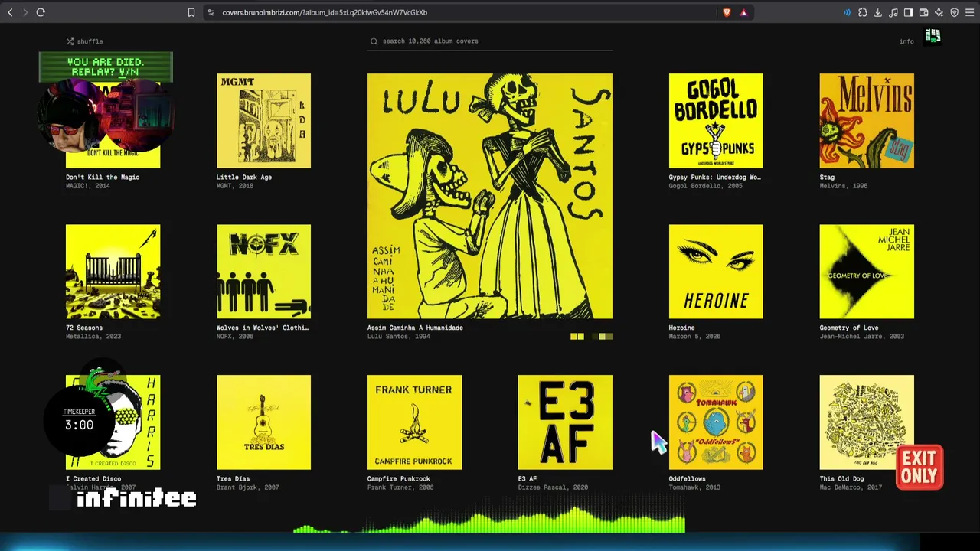Image resolution: width=980 pixels, height=551 pixels.
Task: Click the browser address bar URL
Action: tap(325, 12)
